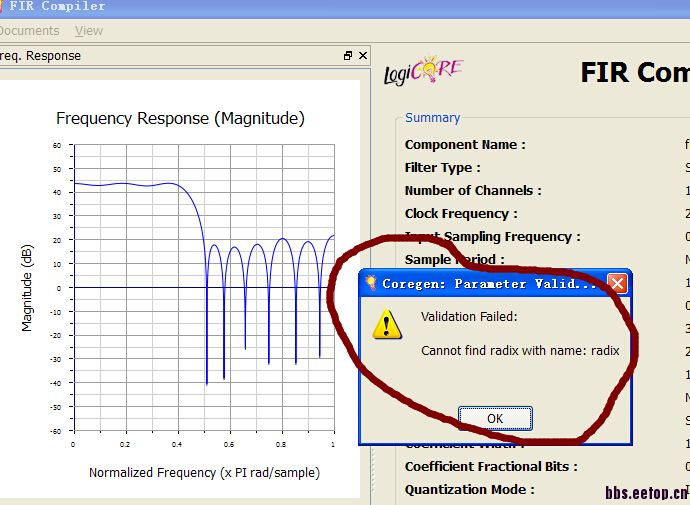Screen dimensions: 690x505
Task: Select the Input Sampling Frequency label
Action: (x=492, y=237)
